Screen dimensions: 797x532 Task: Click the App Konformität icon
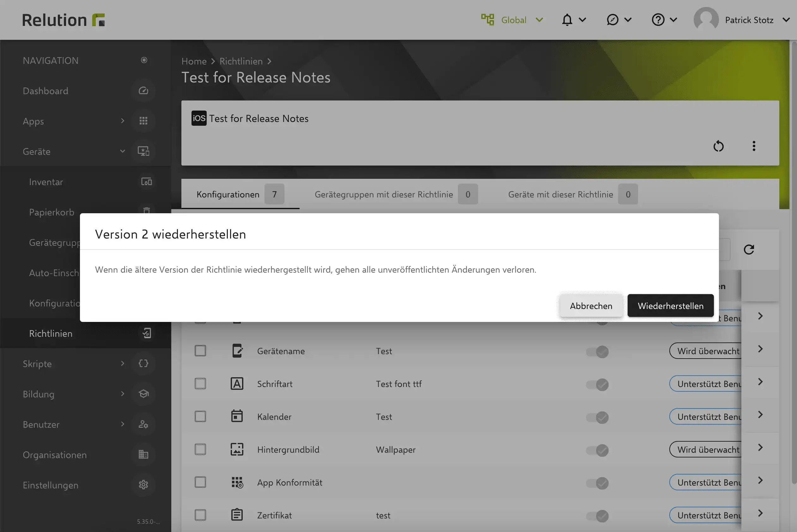click(x=237, y=482)
